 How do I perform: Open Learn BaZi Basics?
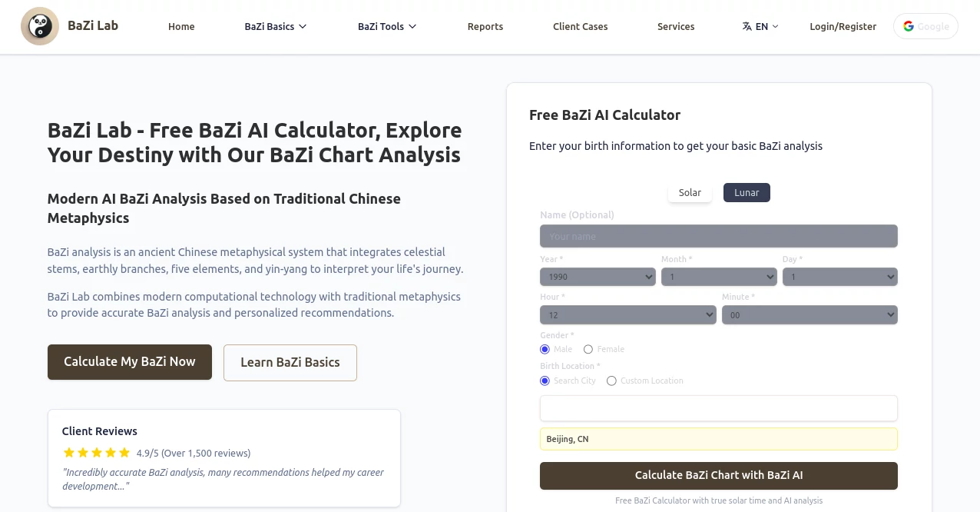(290, 361)
